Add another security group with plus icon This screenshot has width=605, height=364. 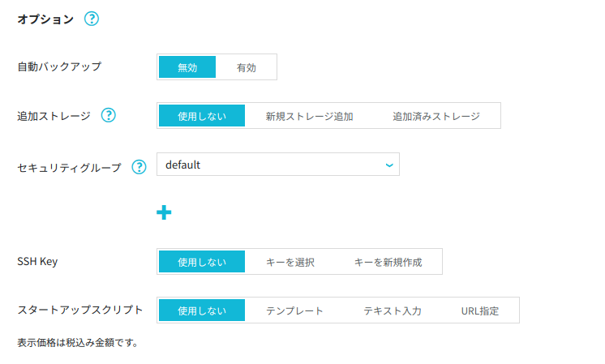(164, 212)
